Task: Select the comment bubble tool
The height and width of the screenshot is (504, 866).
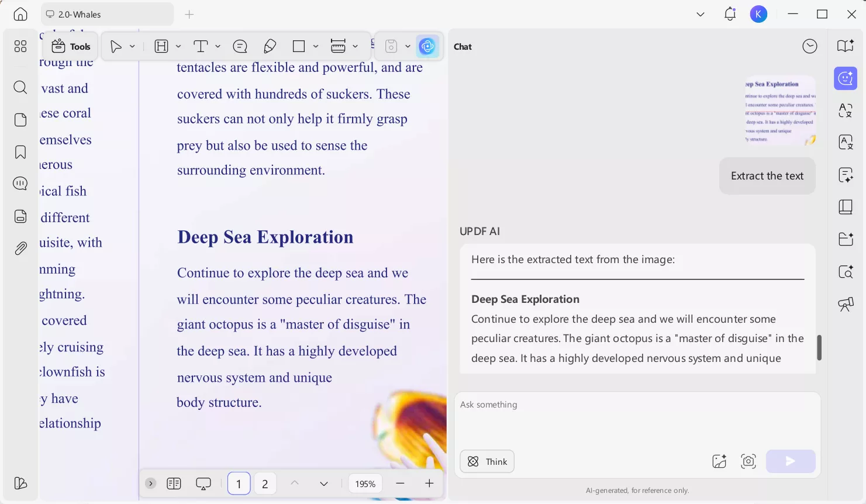Action: pyautogui.click(x=240, y=46)
